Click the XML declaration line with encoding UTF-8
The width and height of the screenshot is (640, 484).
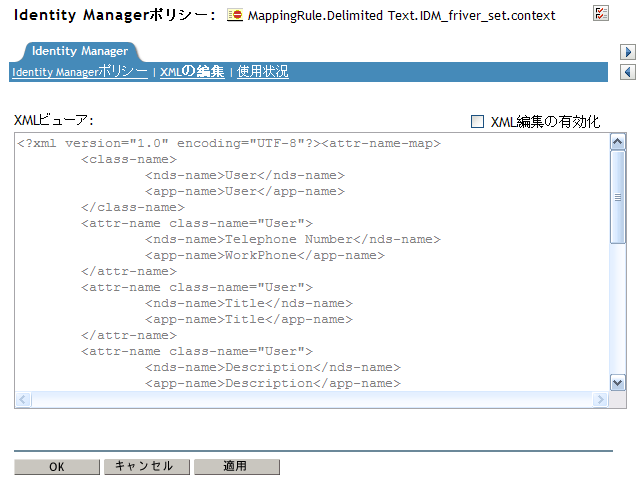tap(229, 144)
